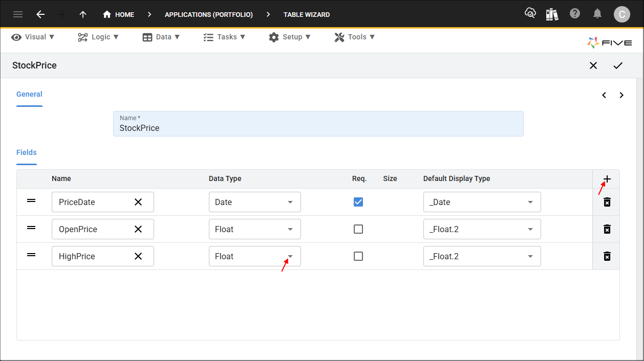
Task: Delete the HighPrice field row
Action: 607,256
